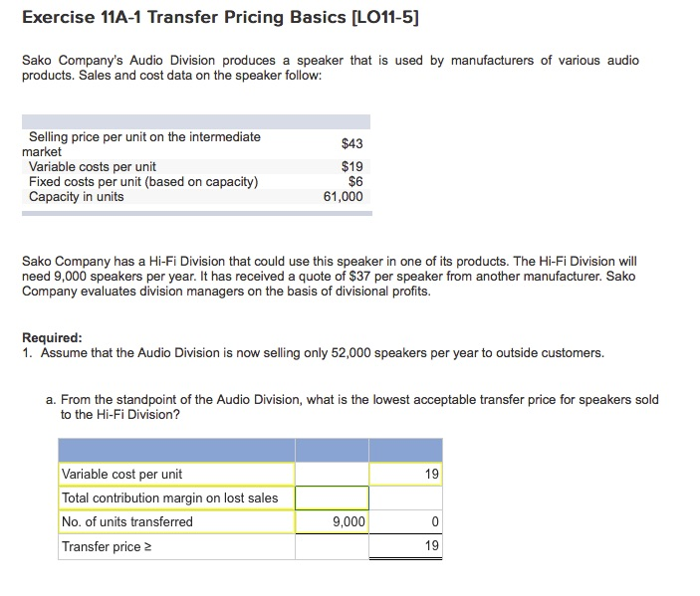Select the $6 fixed costs value
The height and width of the screenshot is (596, 700).
pos(355,181)
